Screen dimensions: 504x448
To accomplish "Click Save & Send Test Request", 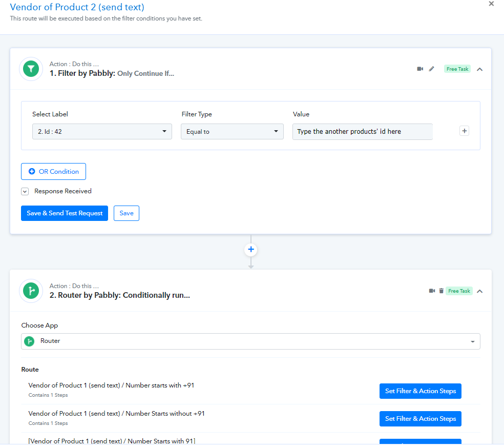I will coord(65,213).
